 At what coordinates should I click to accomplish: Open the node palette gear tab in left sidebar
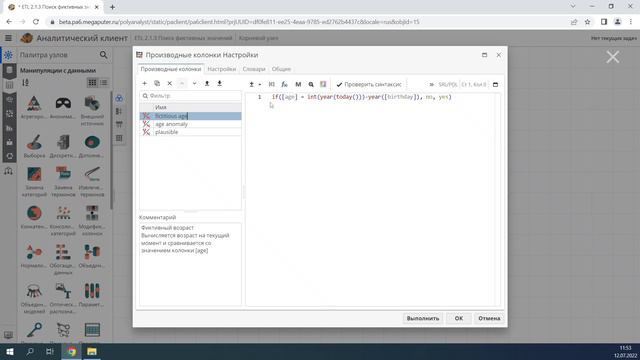pos(9,55)
